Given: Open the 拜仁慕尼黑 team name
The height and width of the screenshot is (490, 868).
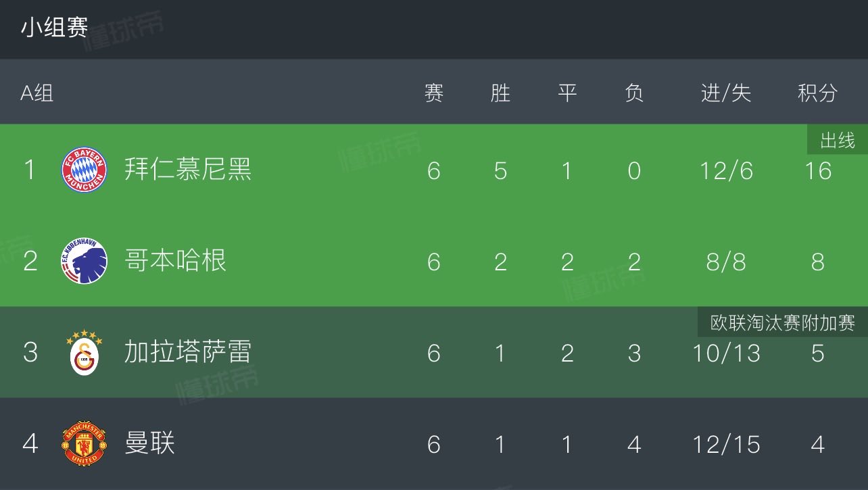Looking at the screenshot, I should 188,170.
